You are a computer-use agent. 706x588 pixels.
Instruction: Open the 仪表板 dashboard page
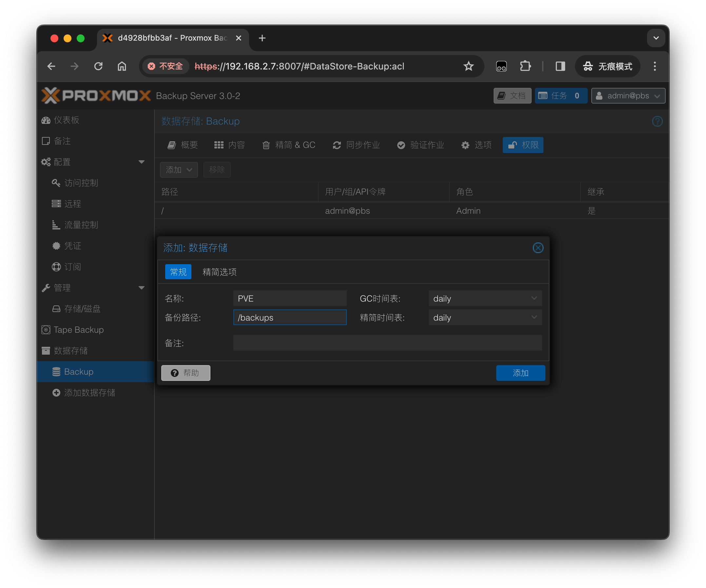[66, 120]
